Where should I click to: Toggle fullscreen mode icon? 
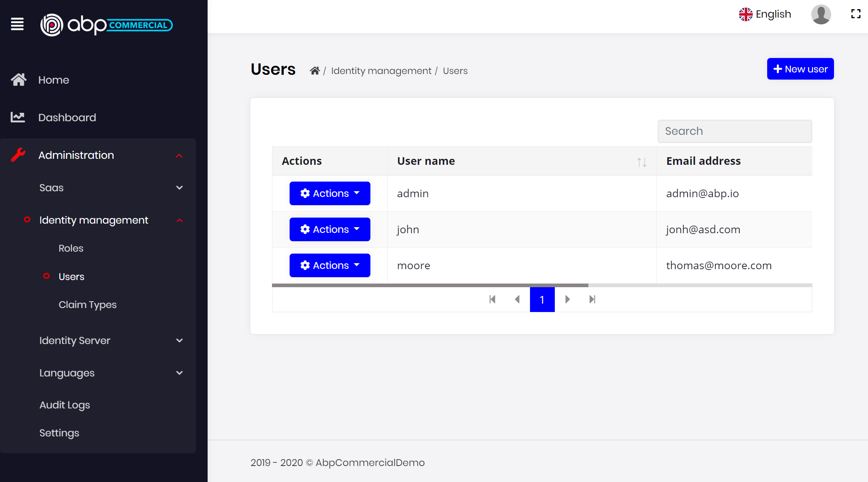(856, 14)
